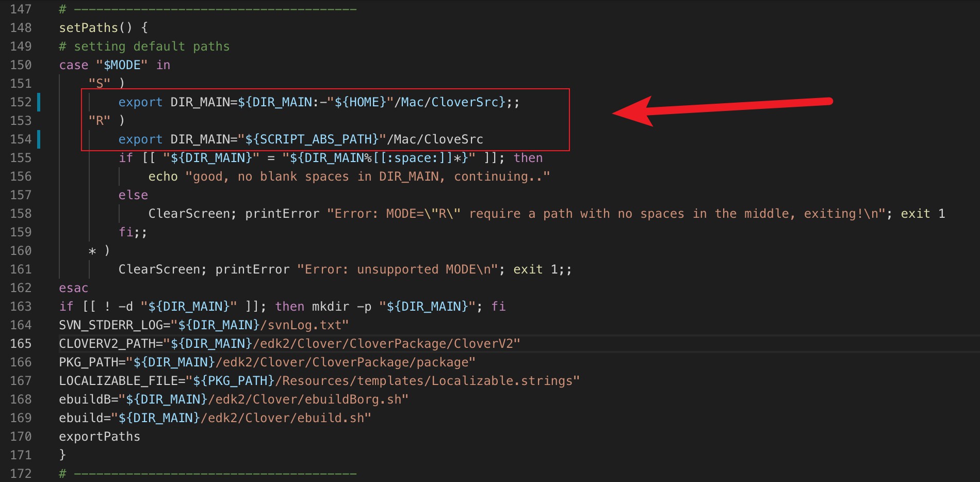Click the '* )' default case on line 160
This screenshot has width=980, height=482.
click(x=99, y=251)
